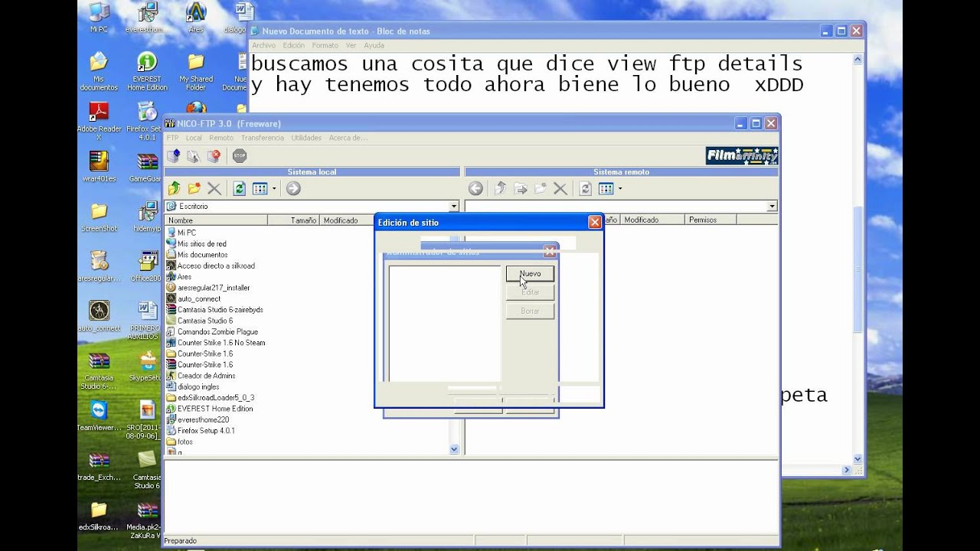The width and height of the screenshot is (980, 551).
Task: Select Creador de Admins entry
Action: (206, 376)
